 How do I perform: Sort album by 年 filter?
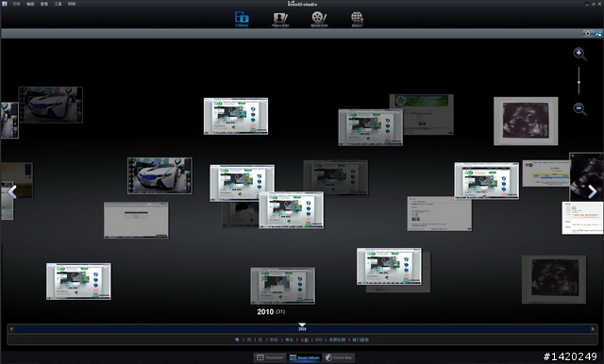pos(237,339)
